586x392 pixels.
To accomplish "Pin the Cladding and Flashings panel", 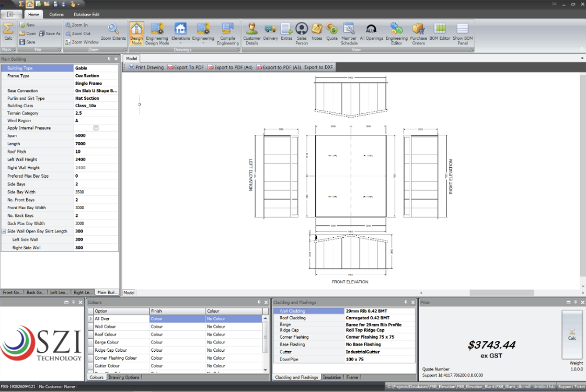I will (406, 302).
